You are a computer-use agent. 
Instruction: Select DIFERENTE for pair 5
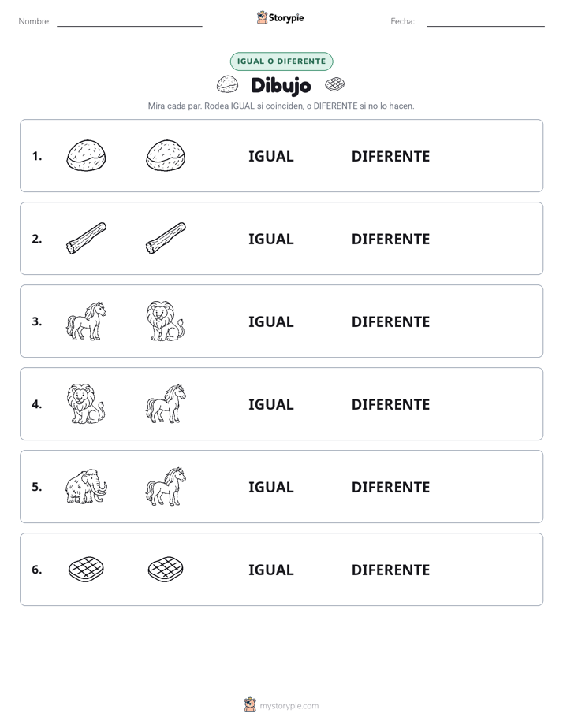(390, 487)
